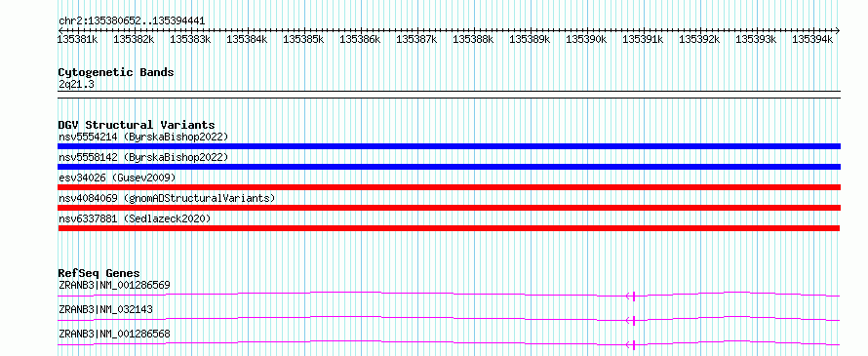Click ruler tick label 135385k
The height and width of the screenshot is (356, 868).
(x=303, y=39)
